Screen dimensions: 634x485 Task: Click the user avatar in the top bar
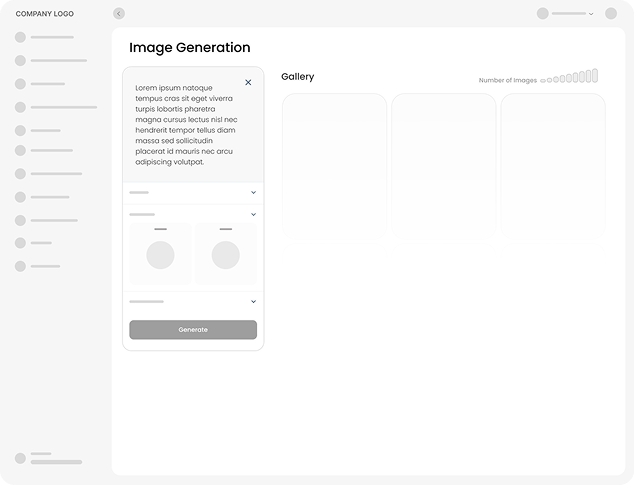543,14
